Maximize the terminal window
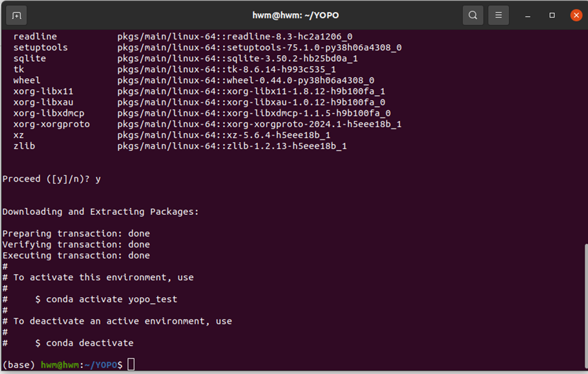This screenshot has width=588, height=374. coord(552,16)
